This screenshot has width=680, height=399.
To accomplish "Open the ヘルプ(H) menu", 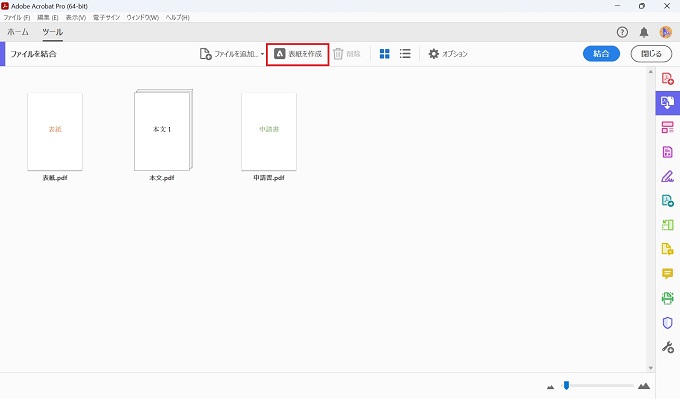I will click(x=178, y=17).
